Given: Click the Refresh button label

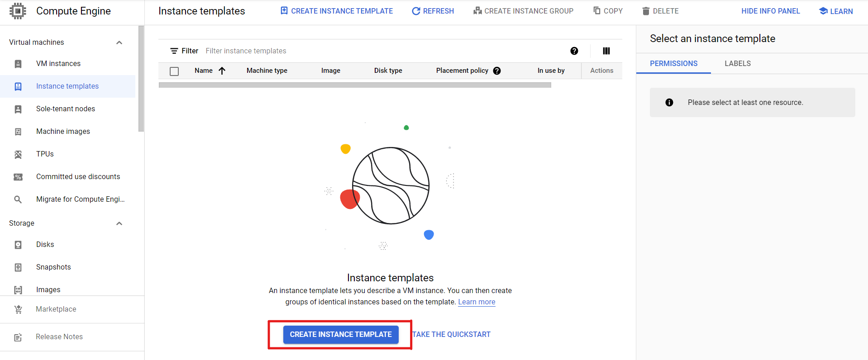Looking at the screenshot, I should [439, 11].
